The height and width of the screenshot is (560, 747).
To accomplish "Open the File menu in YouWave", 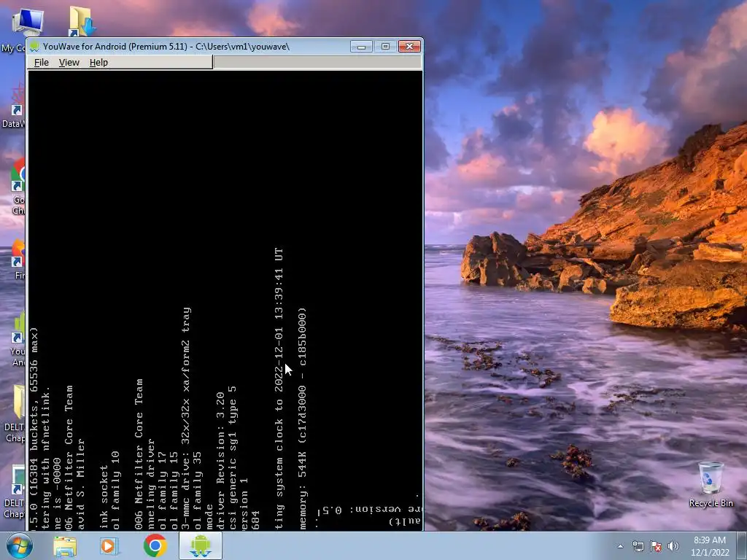I will 42,63.
